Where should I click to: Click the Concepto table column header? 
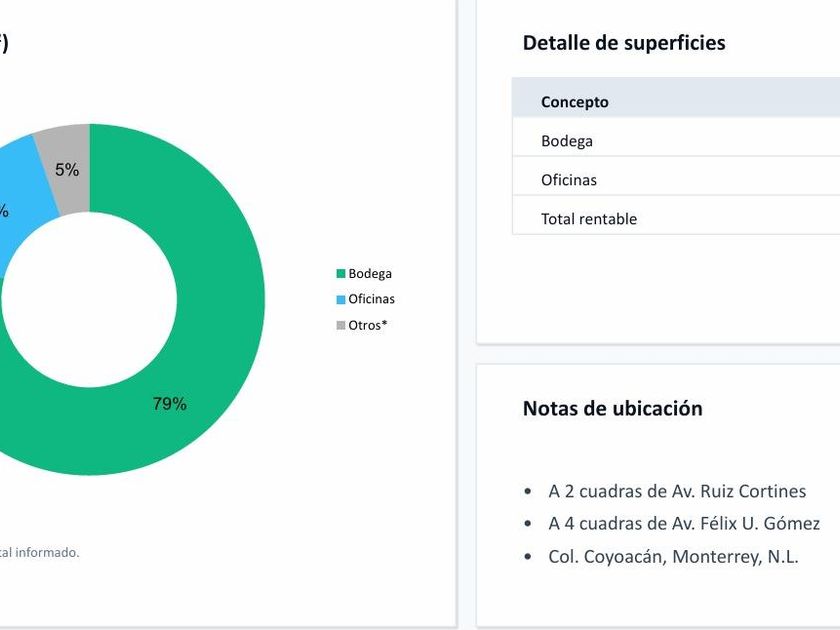pos(575,102)
